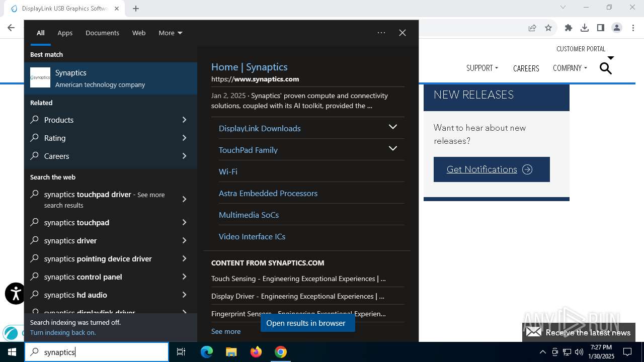Click Turn indexing back on link

coord(63,332)
